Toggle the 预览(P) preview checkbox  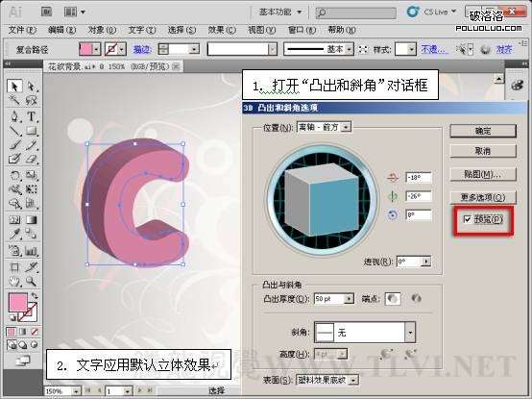click(468, 219)
